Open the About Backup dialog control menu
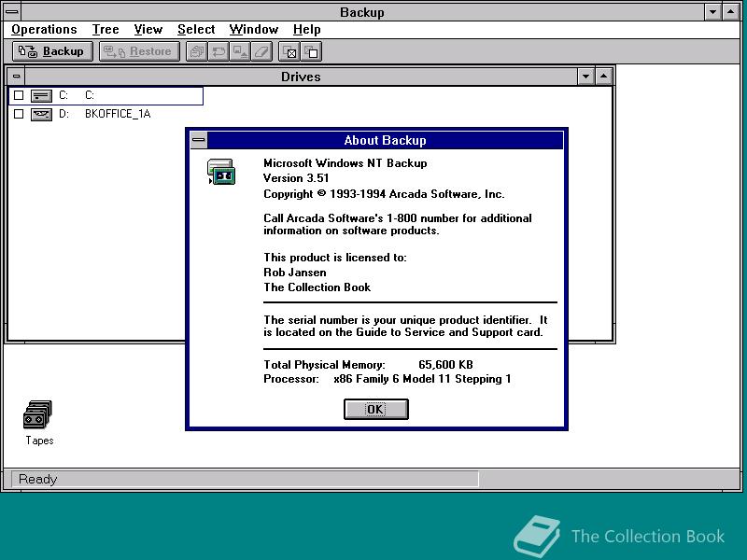 199,140
